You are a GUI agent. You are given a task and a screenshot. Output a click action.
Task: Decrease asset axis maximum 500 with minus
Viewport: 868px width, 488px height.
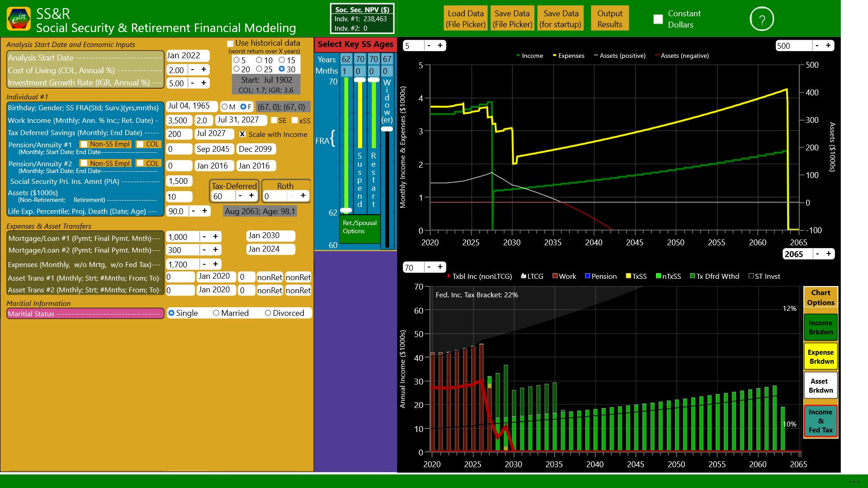(x=816, y=46)
